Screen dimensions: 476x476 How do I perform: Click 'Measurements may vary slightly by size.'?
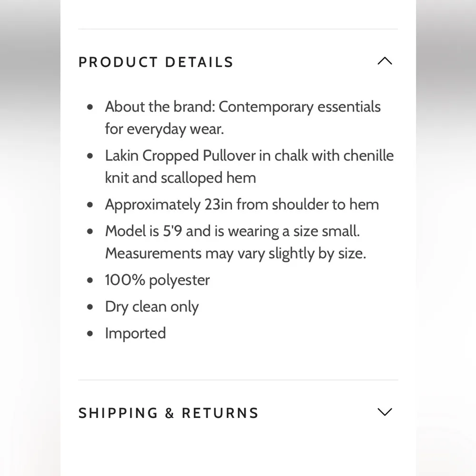235,253
